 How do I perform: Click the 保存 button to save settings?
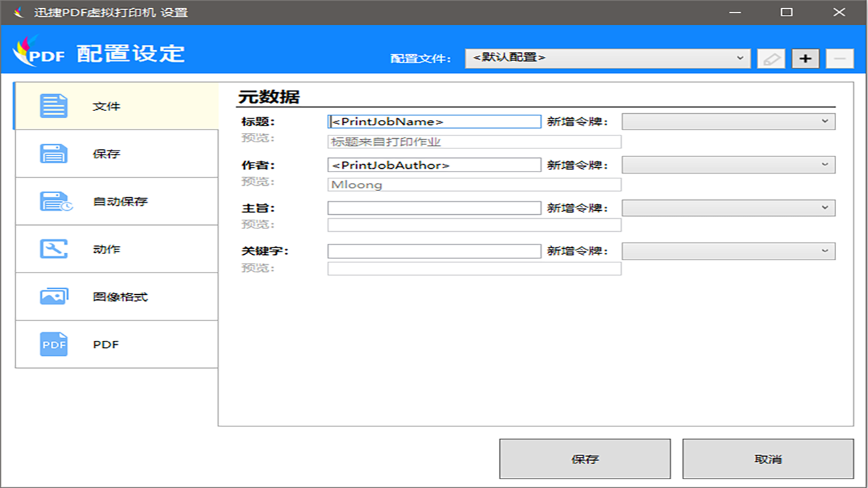585,459
